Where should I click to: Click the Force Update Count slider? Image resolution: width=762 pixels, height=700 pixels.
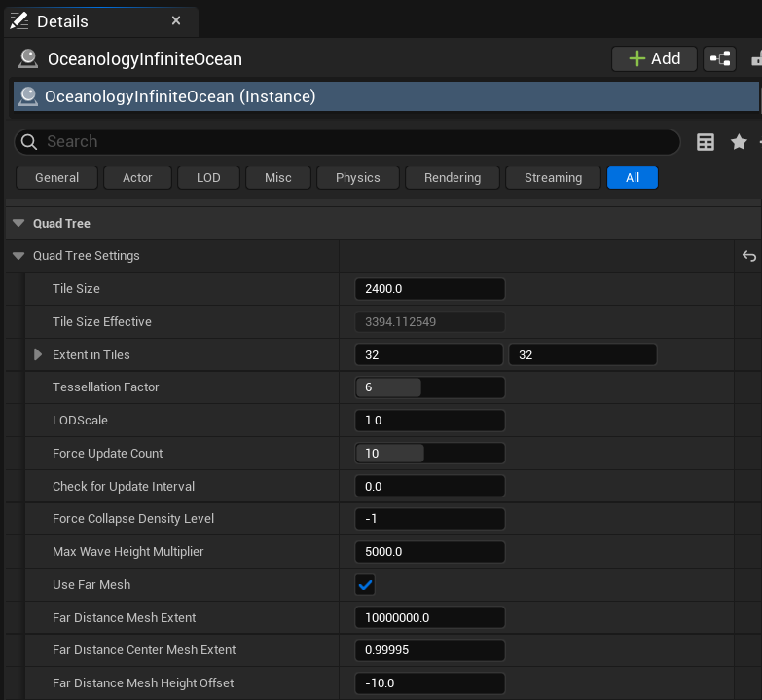pos(430,454)
